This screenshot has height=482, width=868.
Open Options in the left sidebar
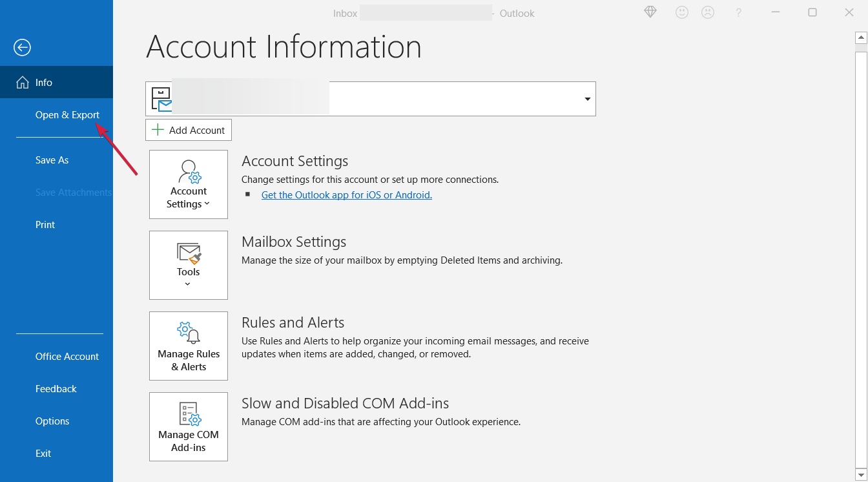click(x=52, y=421)
